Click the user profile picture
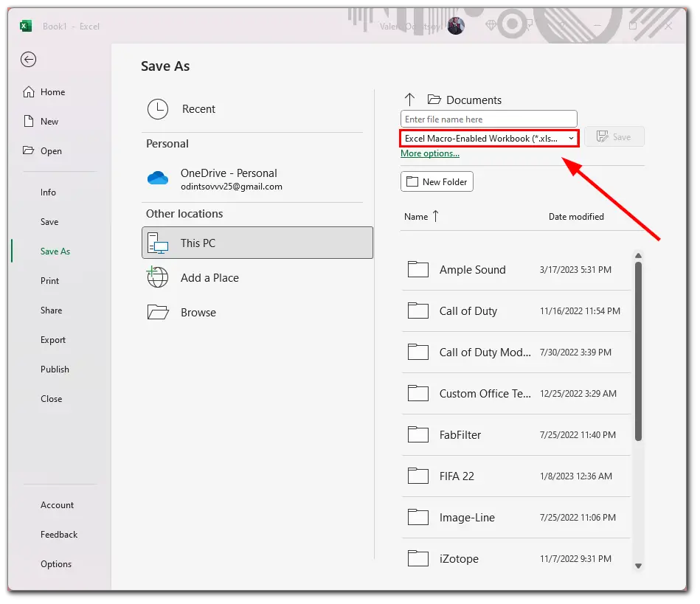Screen dimensions: 700x604 pos(456,26)
